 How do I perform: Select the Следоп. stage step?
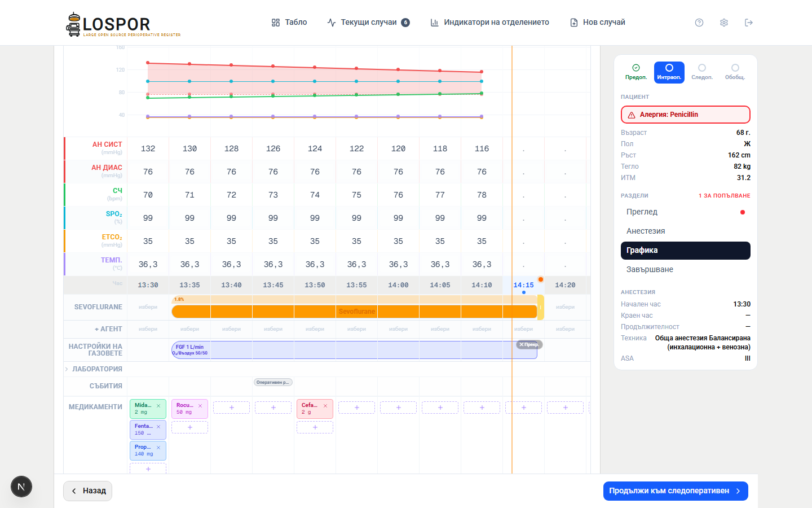pos(702,72)
